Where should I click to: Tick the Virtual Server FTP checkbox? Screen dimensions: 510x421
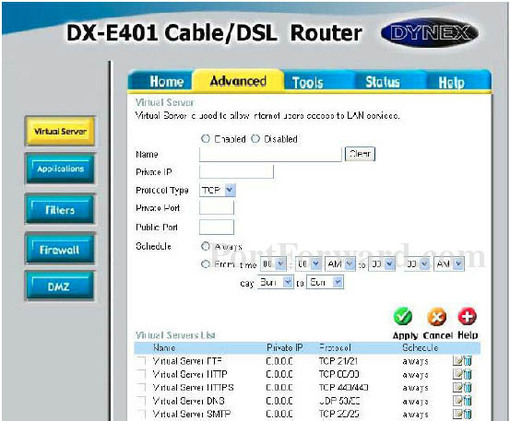pyautogui.click(x=142, y=361)
